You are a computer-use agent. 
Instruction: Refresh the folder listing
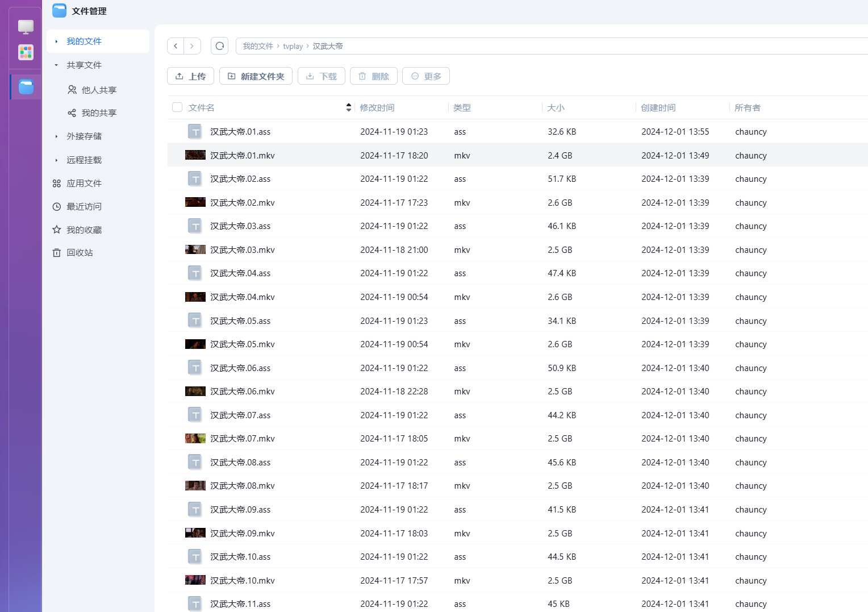[219, 46]
